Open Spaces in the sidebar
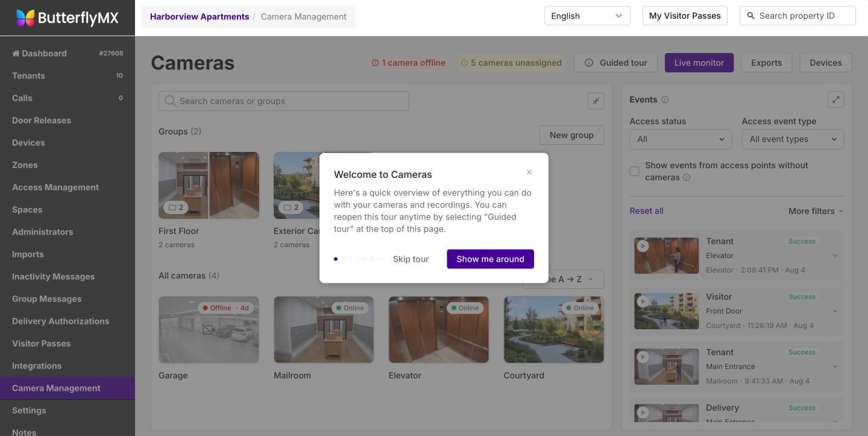Screen dimensions: 868x436 point(68,209)
